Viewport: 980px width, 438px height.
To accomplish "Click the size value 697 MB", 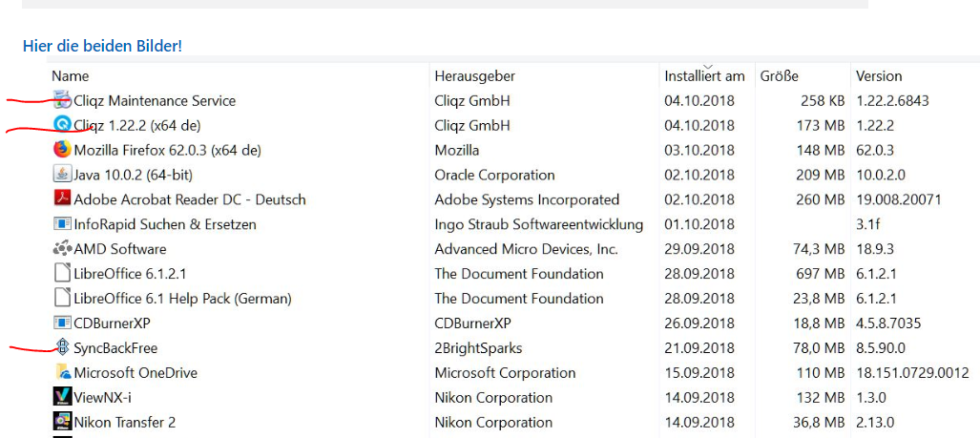I will [821, 274].
